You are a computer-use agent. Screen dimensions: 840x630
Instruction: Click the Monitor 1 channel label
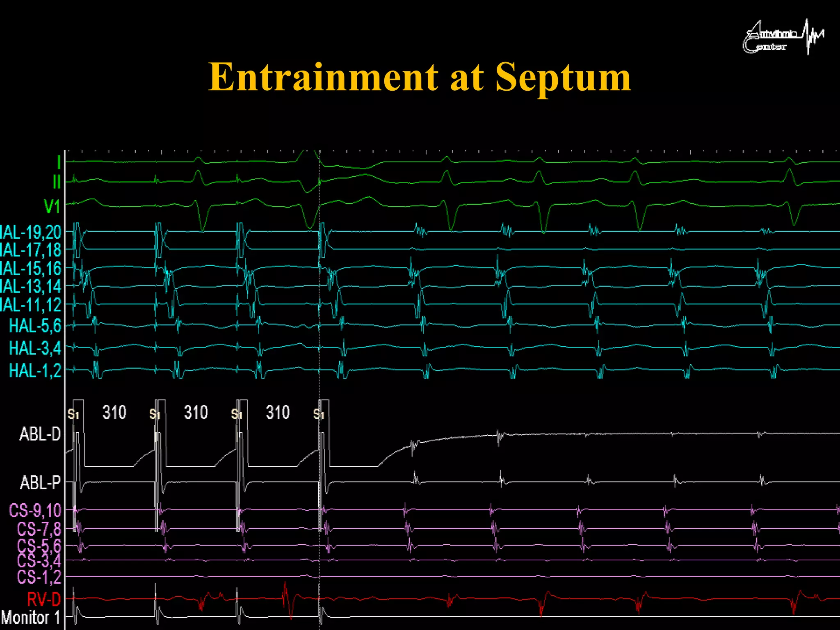pyautogui.click(x=30, y=618)
